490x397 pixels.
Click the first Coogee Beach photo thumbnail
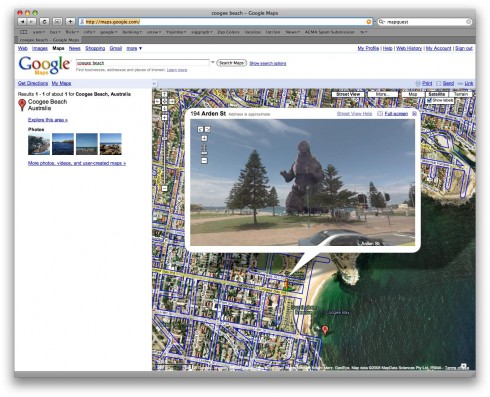39,144
